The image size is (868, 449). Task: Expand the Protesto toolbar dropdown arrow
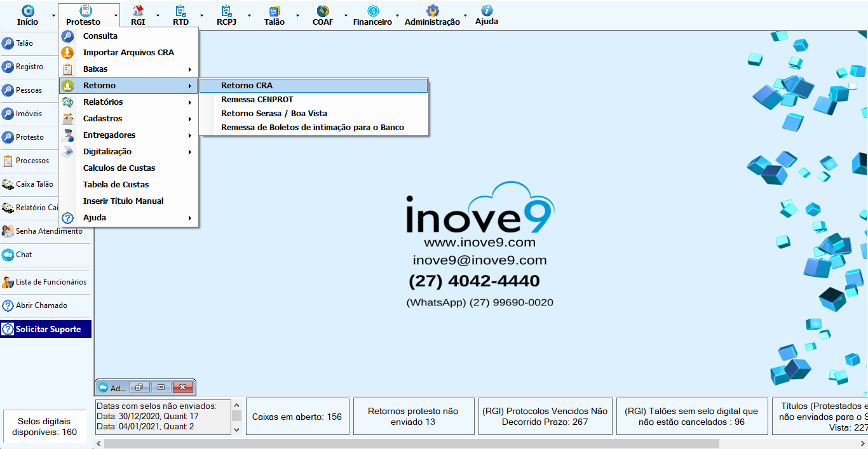(x=116, y=15)
